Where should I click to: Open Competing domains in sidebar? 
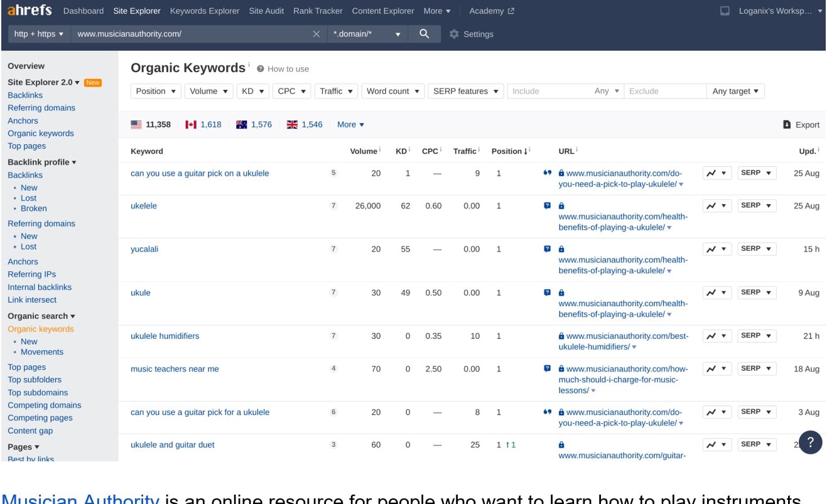tap(45, 405)
